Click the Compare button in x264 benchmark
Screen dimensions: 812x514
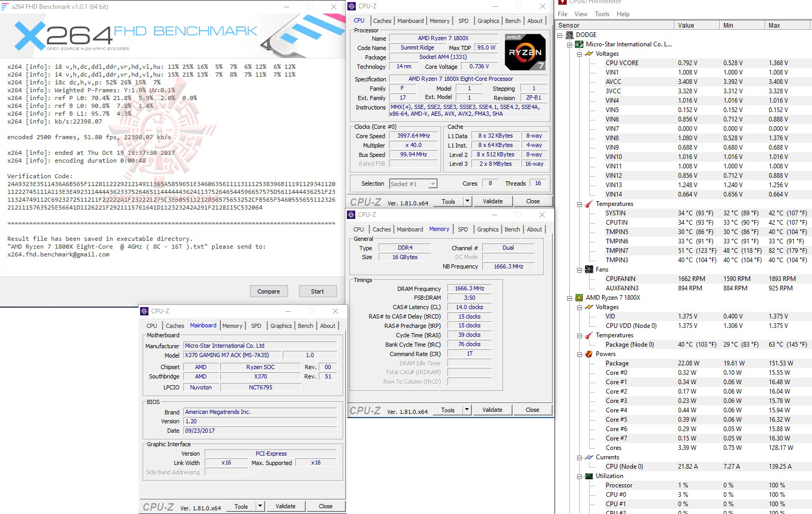[269, 291]
